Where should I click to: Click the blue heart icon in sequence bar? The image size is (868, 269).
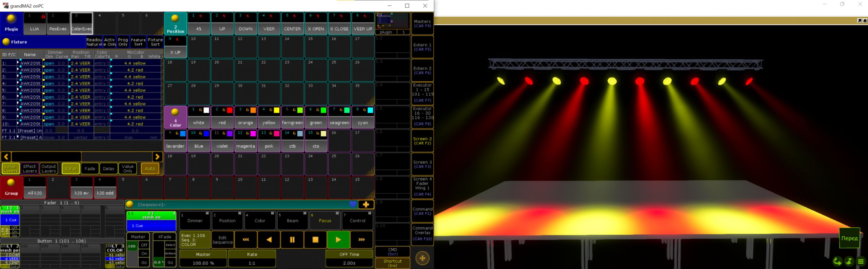pyautogui.click(x=353, y=204)
